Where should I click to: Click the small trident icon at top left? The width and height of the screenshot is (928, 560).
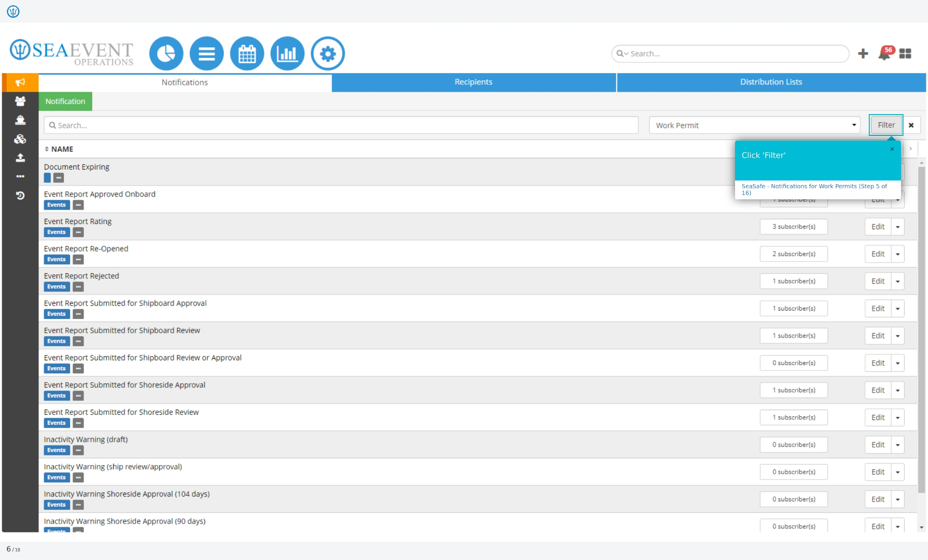(13, 11)
